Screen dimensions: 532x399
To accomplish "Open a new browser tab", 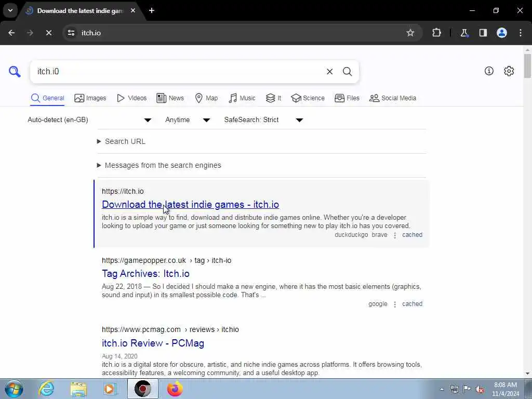I will 152,10.
